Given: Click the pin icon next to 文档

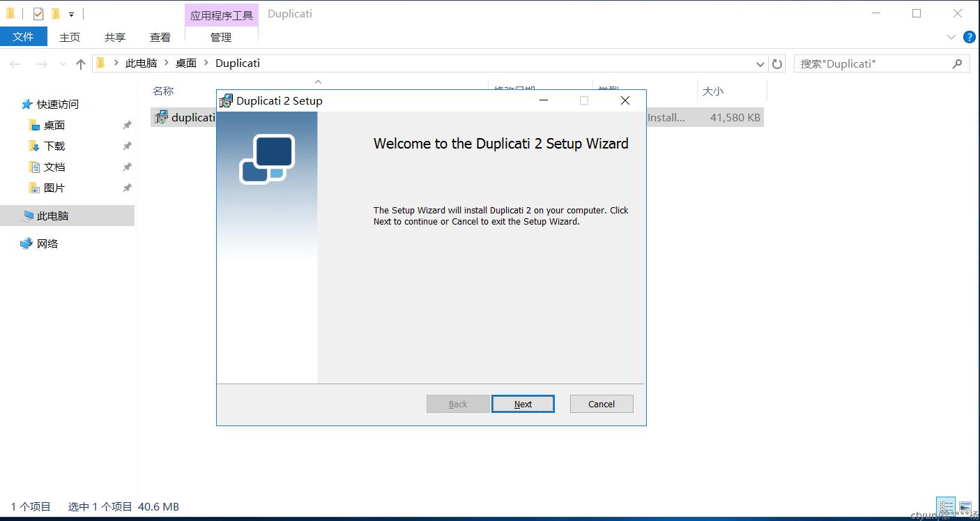Looking at the screenshot, I should (x=127, y=167).
